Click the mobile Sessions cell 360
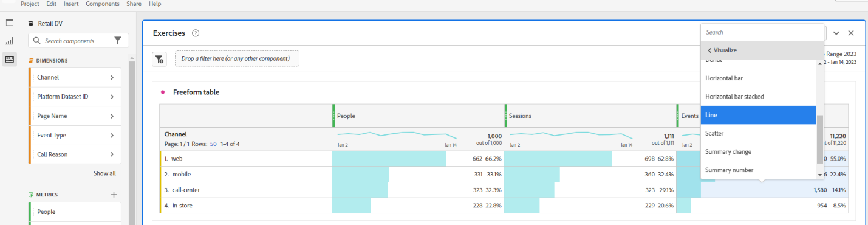Screen dimensions: 868x225 [x=590, y=175]
